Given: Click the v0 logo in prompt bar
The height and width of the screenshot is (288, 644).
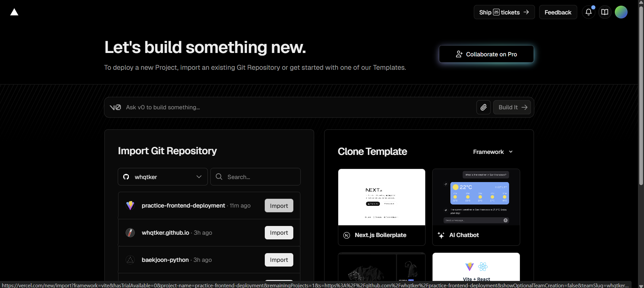Looking at the screenshot, I should (x=115, y=107).
